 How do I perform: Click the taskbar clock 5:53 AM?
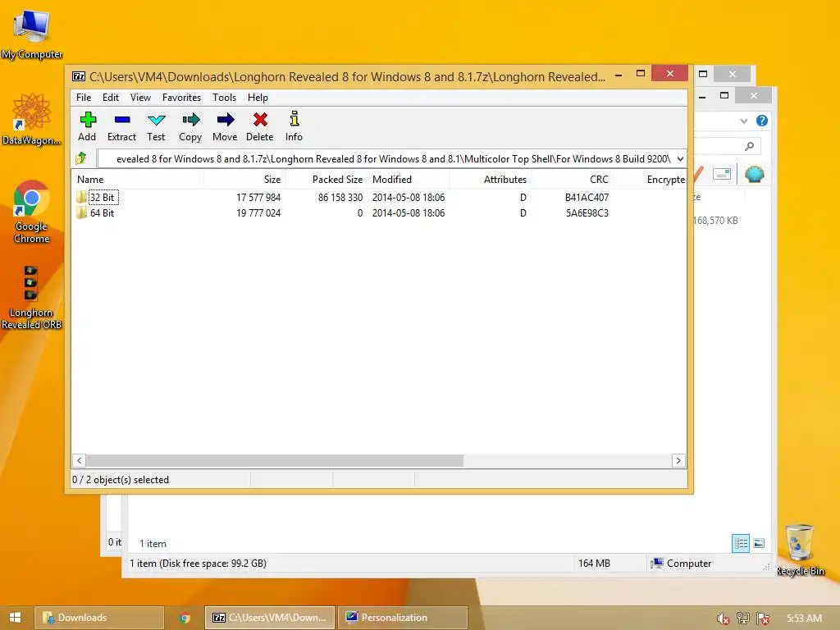click(x=804, y=619)
